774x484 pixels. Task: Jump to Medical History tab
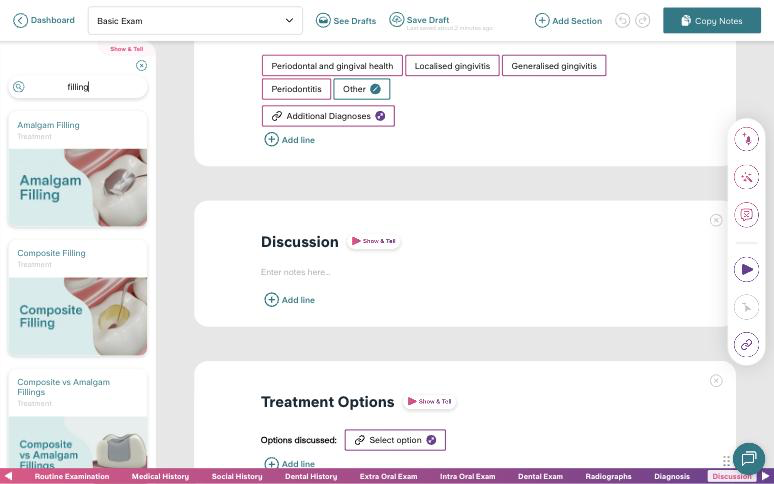(160, 476)
